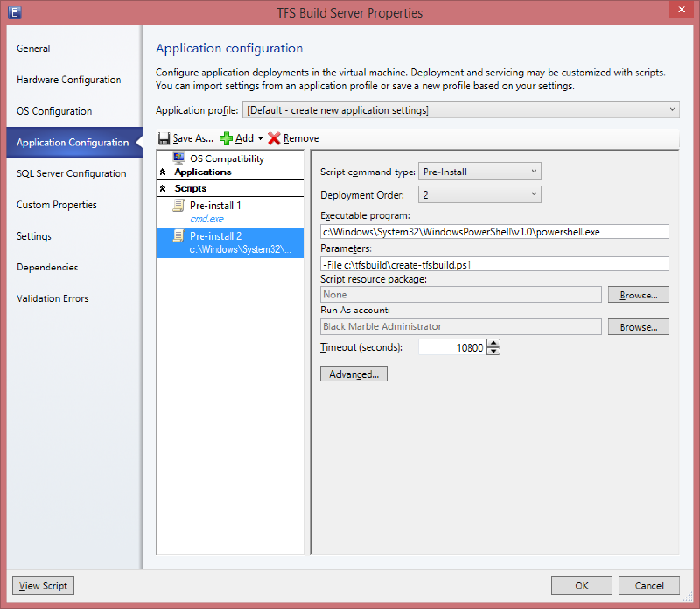700x609 pixels.
Task: Click the Run As account field
Action: click(x=461, y=327)
